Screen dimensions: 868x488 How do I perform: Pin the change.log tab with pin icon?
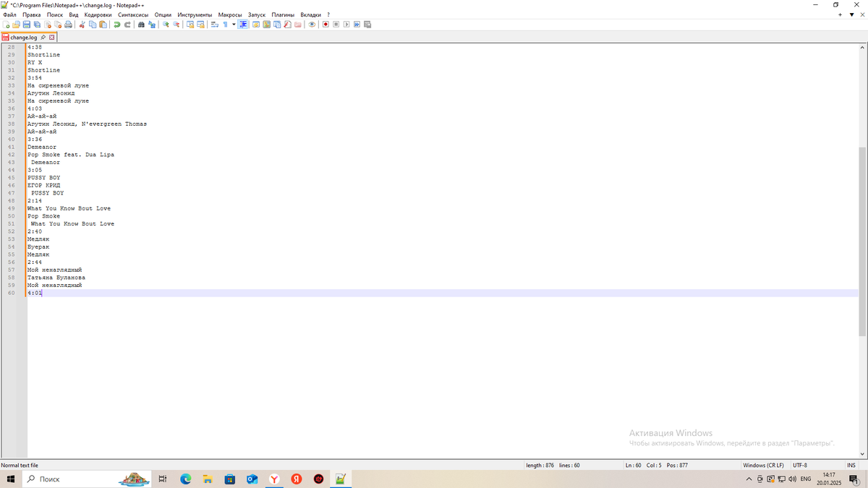pyautogui.click(x=43, y=37)
